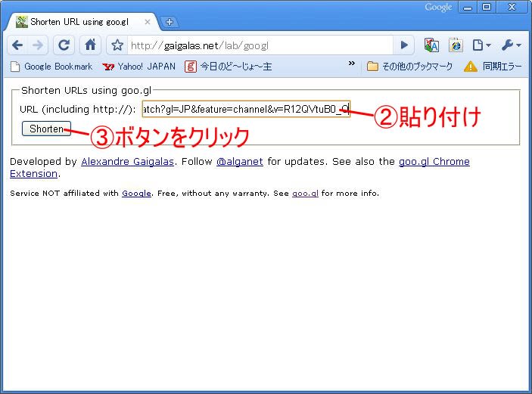The height and width of the screenshot is (394, 532).
Task: Click the translate extension icon
Action: (x=431, y=45)
